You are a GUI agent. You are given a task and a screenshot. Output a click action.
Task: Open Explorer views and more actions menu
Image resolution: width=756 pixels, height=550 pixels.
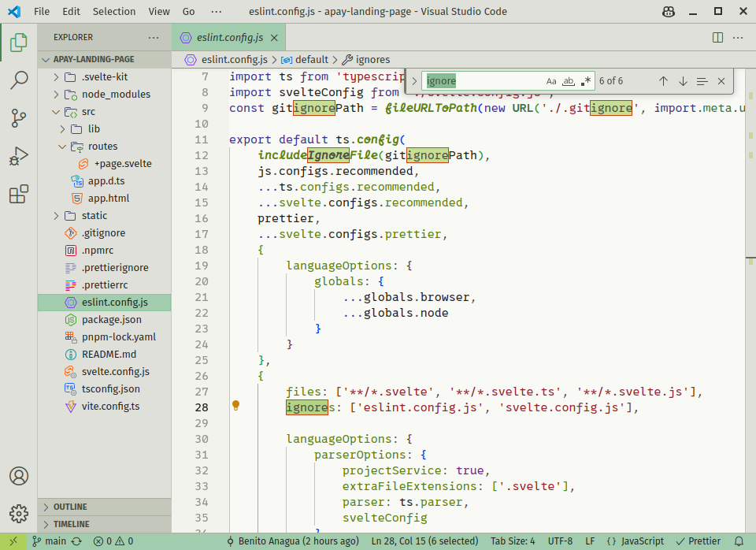pyautogui.click(x=154, y=38)
